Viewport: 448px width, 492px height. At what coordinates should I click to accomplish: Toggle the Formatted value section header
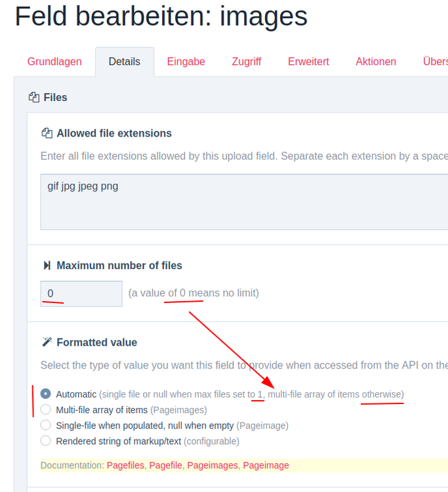[96, 342]
